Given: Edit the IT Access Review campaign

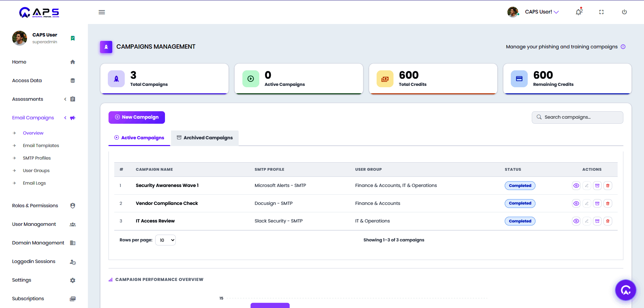Looking at the screenshot, I should pos(587,221).
